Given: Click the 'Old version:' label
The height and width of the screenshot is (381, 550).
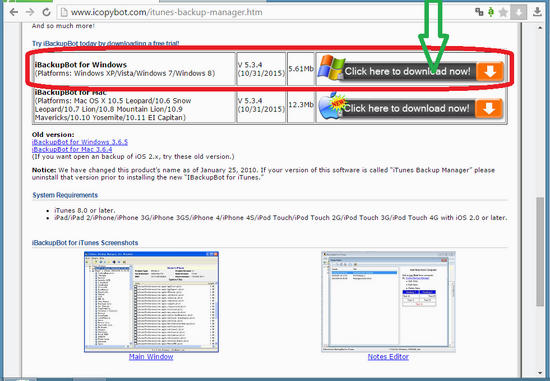Looking at the screenshot, I should [53, 135].
